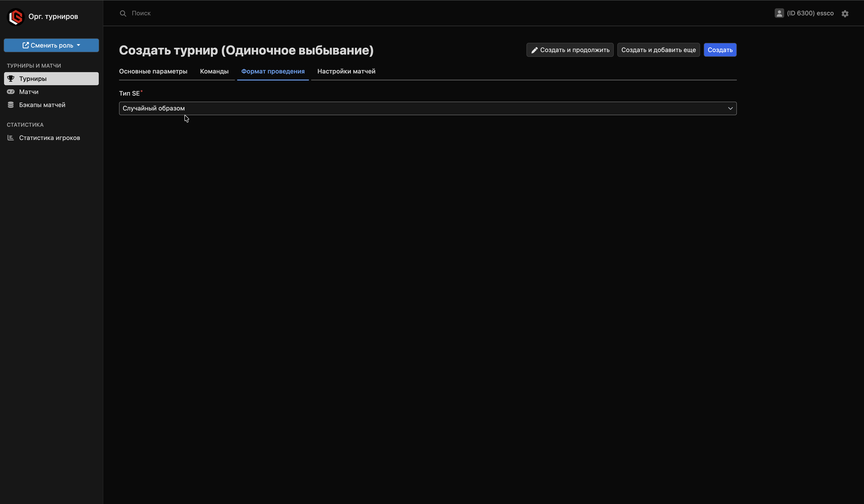This screenshot has width=864, height=504.
Task: Open settings via the gear icon
Action: (845, 14)
